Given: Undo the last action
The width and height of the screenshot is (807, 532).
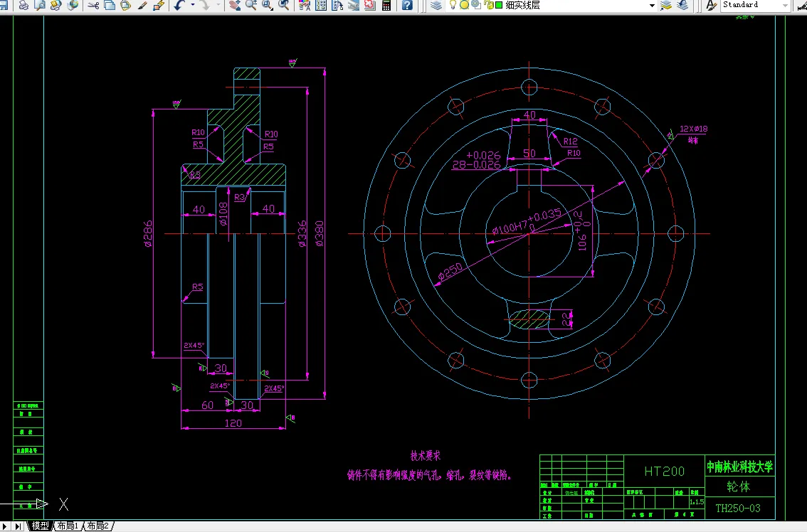Looking at the screenshot, I should point(179,5).
